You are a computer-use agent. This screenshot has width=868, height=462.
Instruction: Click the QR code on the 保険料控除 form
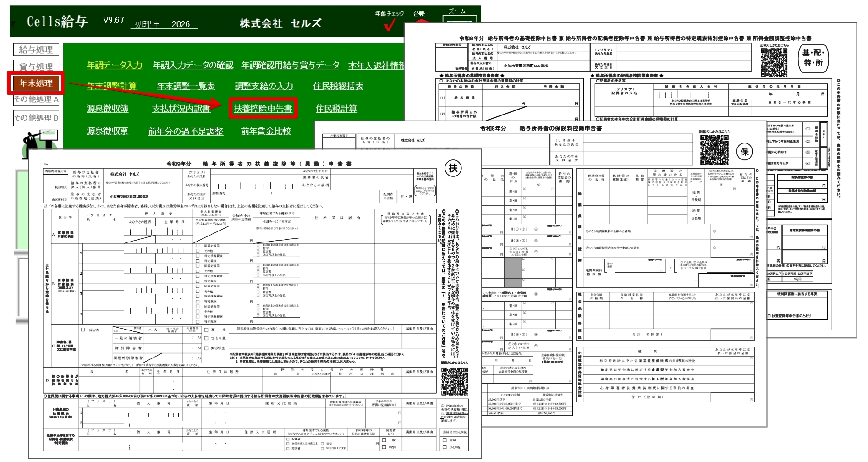(x=714, y=150)
